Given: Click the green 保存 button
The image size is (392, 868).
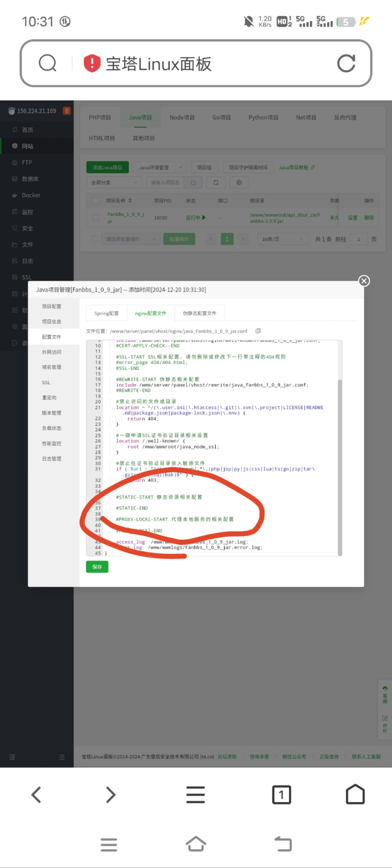Looking at the screenshot, I should 97,567.
